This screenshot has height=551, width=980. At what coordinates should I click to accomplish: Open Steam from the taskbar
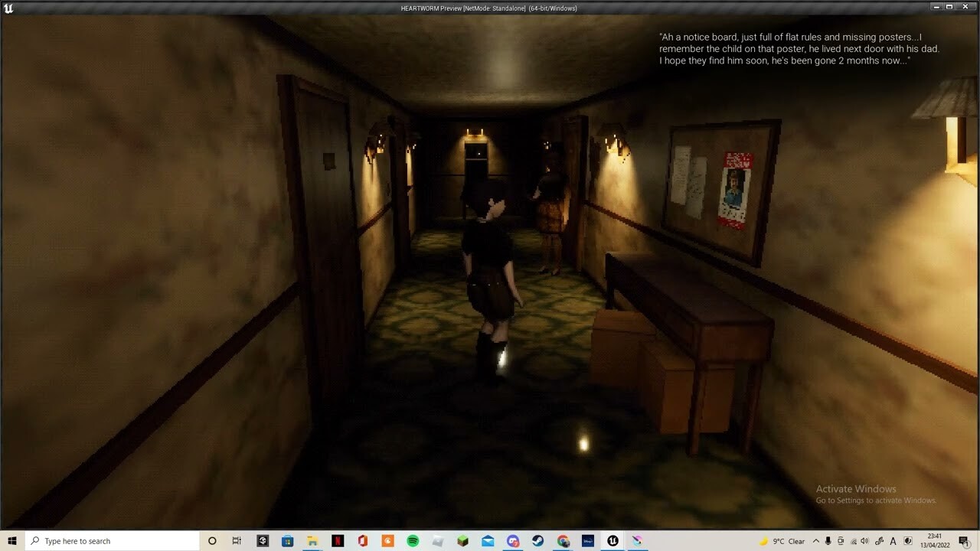pyautogui.click(x=537, y=541)
